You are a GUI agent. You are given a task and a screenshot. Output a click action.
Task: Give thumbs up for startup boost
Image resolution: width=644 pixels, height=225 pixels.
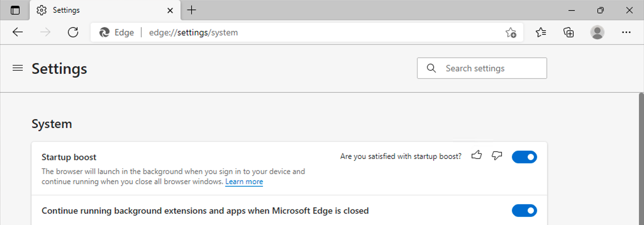tap(477, 155)
